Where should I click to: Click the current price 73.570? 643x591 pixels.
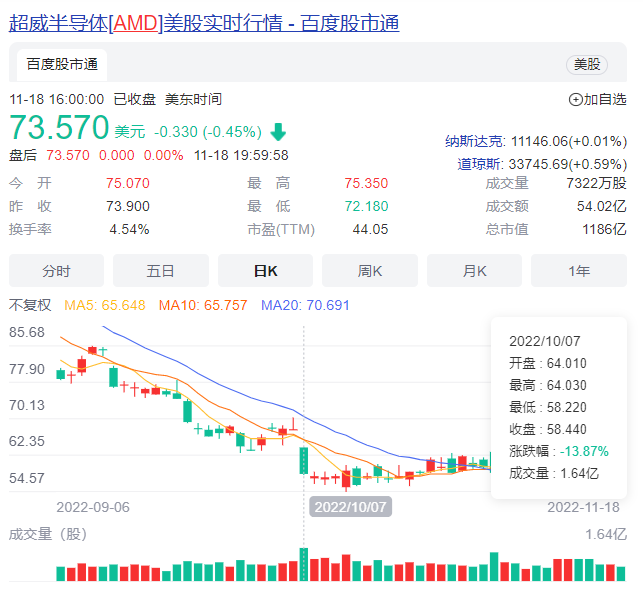59,128
